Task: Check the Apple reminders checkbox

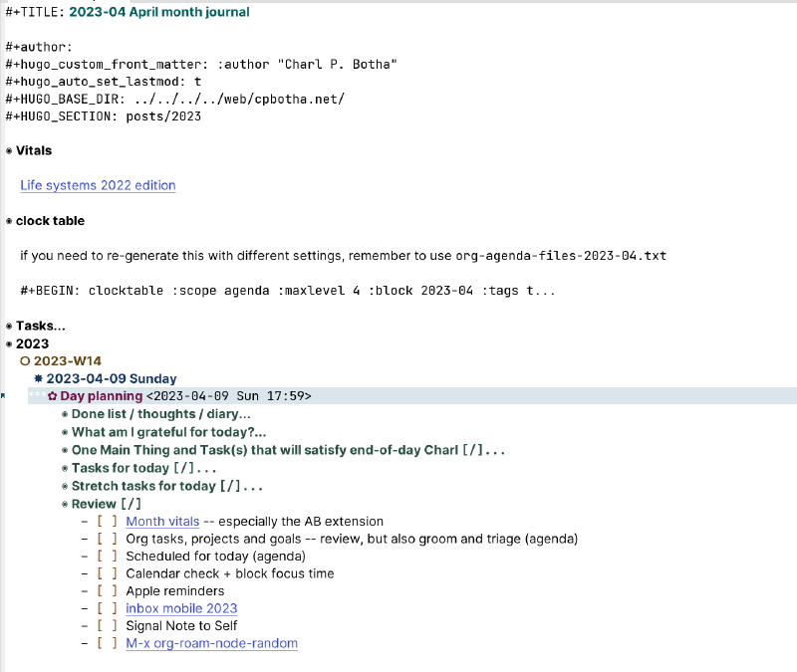Action: [x=106, y=590]
